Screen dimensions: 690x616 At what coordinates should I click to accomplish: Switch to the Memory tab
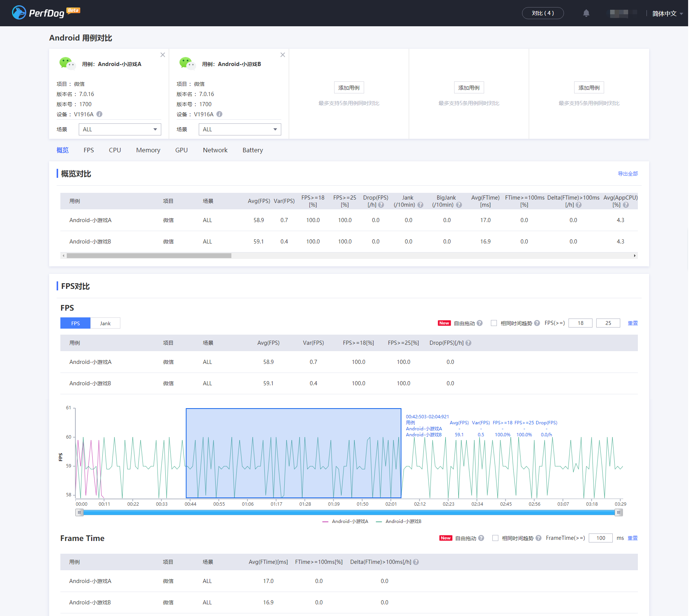click(148, 150)
